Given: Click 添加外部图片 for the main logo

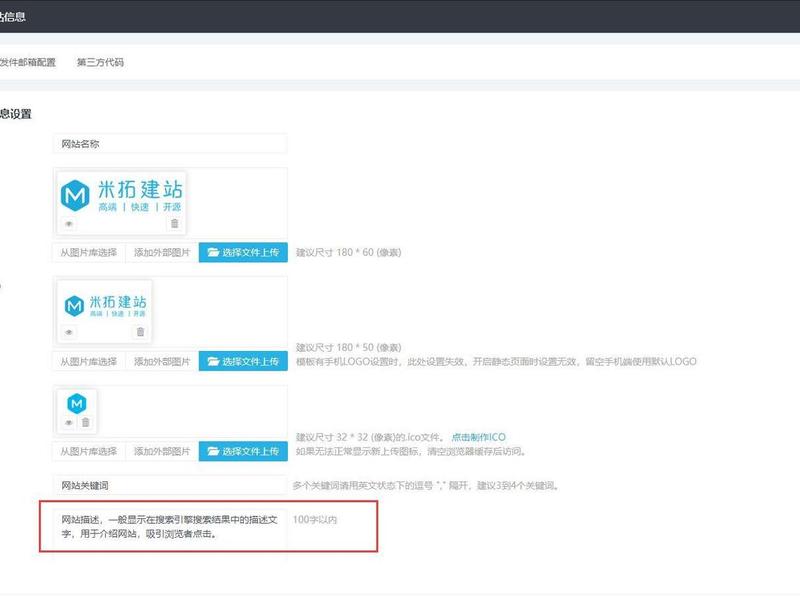Looking at the screenshot, I should (162, 253).
